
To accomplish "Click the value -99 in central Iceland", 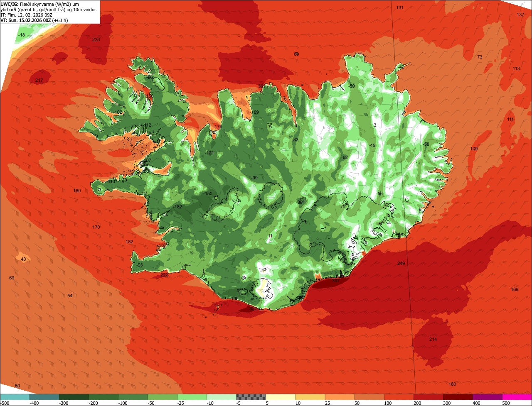I will point(254,178).
